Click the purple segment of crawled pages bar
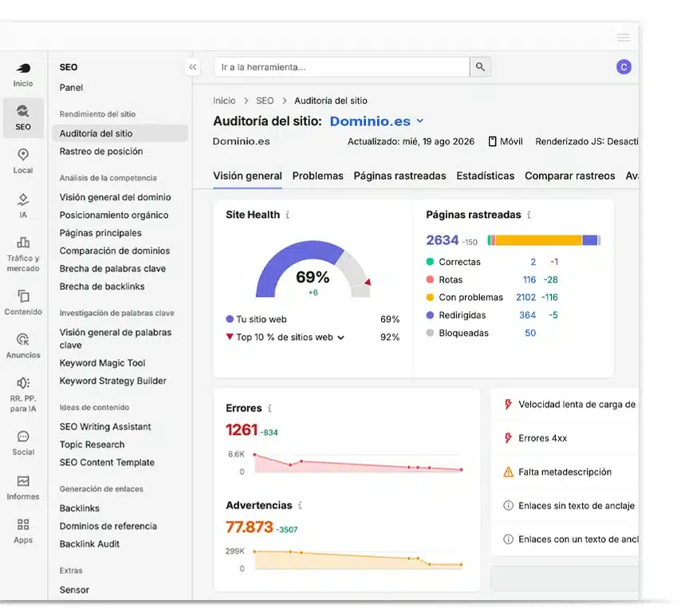Screen dimensions: 685x616 pos(590,240)
